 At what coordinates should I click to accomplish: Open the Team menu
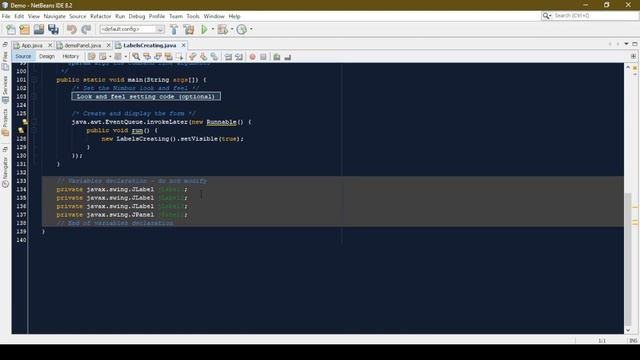[x=176, y=16]
